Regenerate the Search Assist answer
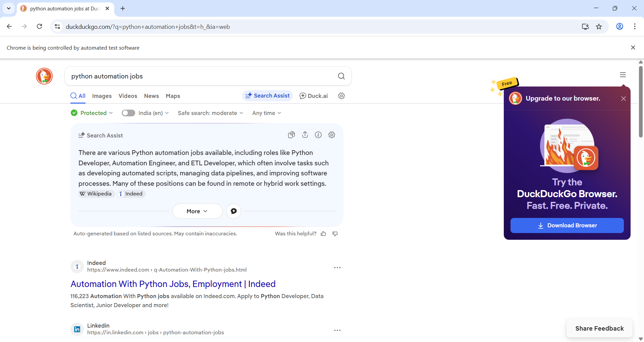 pos(233,211)
